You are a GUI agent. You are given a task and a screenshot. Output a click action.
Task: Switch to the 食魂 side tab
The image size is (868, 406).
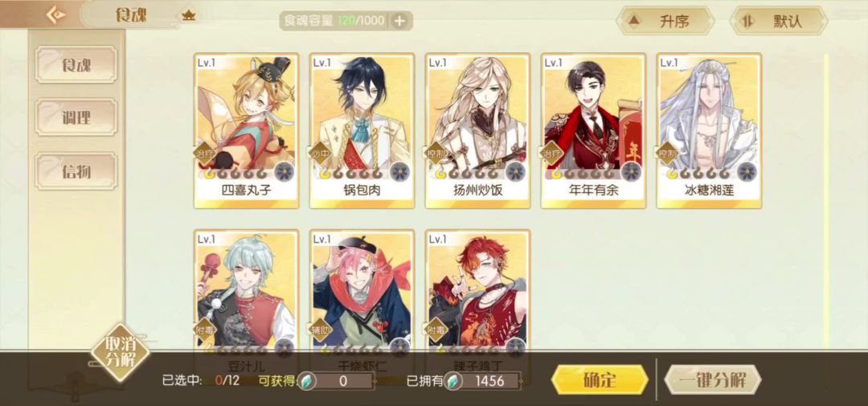(76, 65)
